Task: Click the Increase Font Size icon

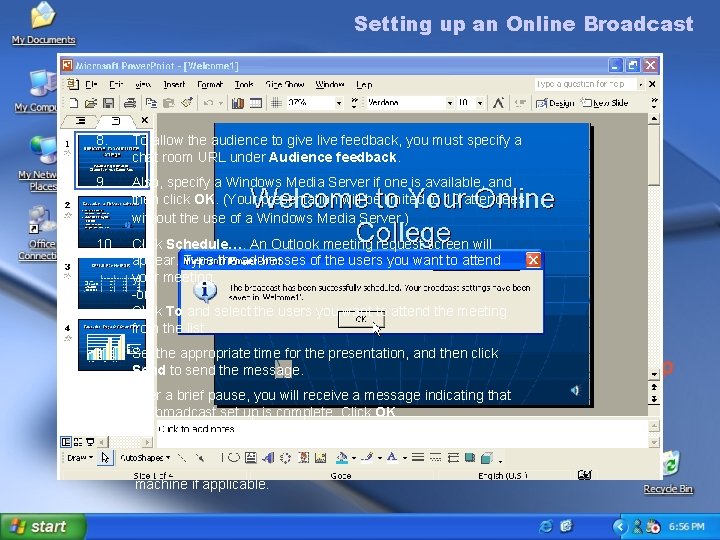Action: coord(498,103)
